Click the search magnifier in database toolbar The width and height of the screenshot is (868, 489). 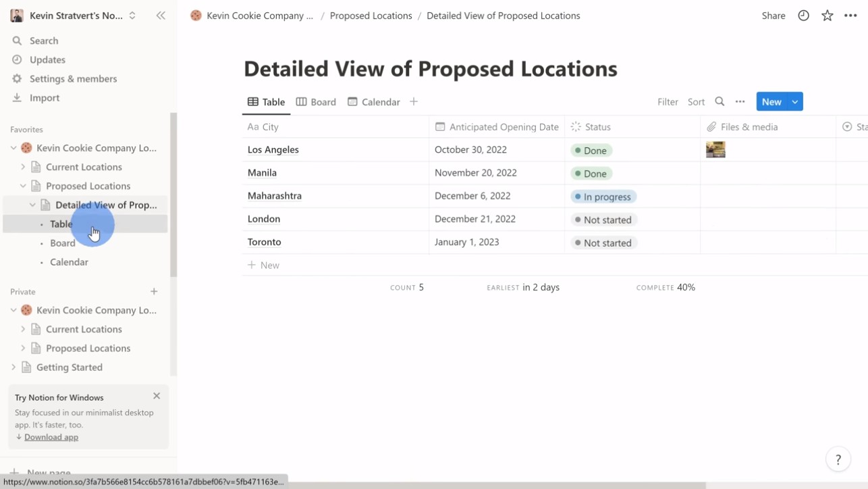point(720,102)
